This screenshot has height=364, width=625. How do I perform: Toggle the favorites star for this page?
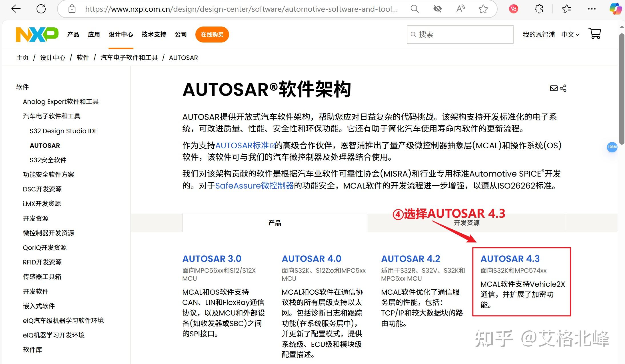[x=483, y=9]
